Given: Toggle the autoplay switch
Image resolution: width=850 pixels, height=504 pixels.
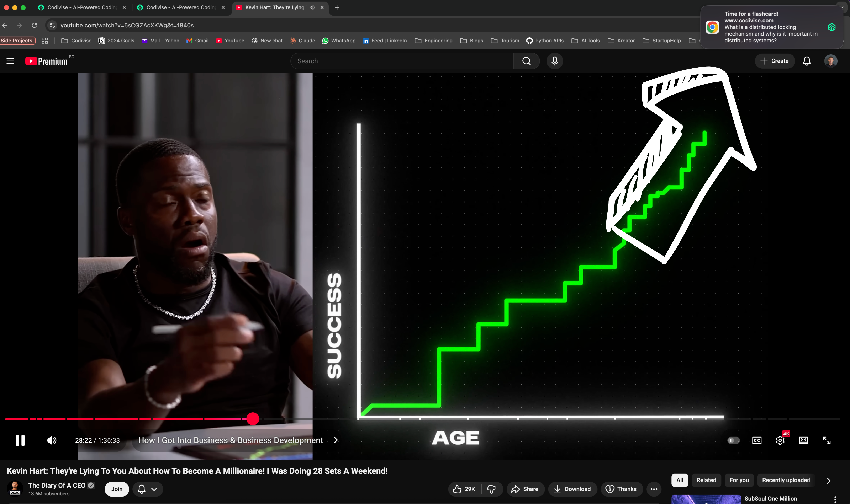Looking at the screenshot, I should click(733, 440).
